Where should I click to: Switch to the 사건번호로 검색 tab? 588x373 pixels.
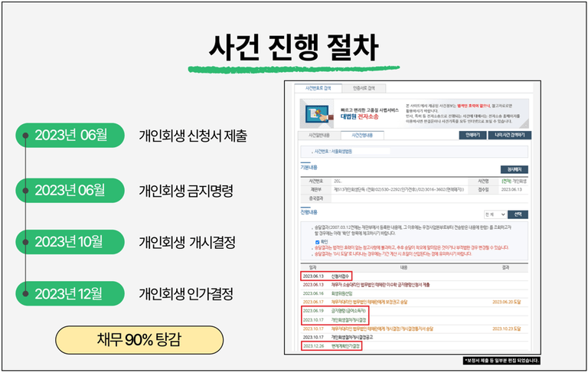point(317,88)
